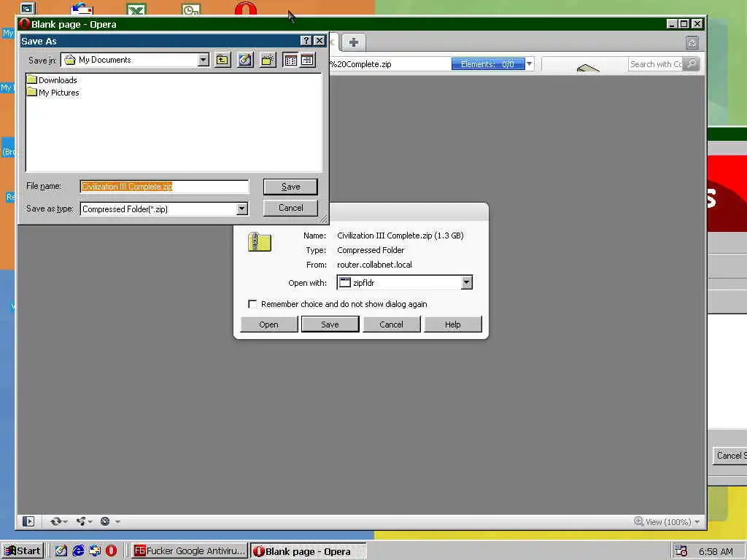Click Save in the download dialog
747x560 pixels.
(330, 324)
